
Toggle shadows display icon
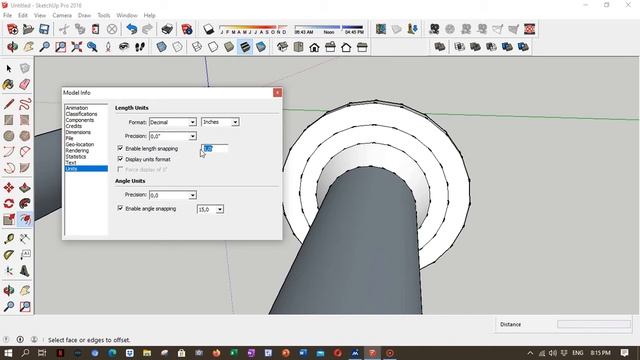[209, 29]
